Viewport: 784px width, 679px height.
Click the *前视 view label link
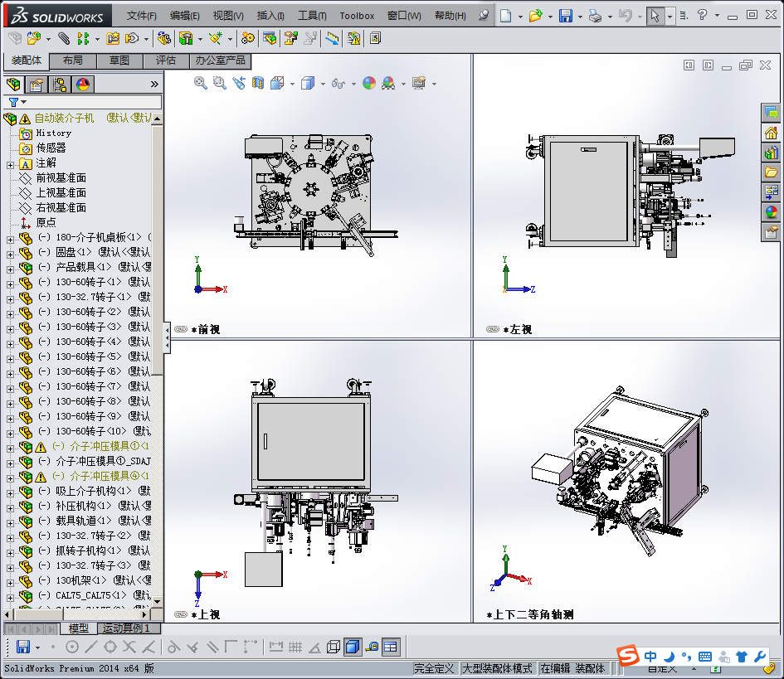(x=204, y=329)
